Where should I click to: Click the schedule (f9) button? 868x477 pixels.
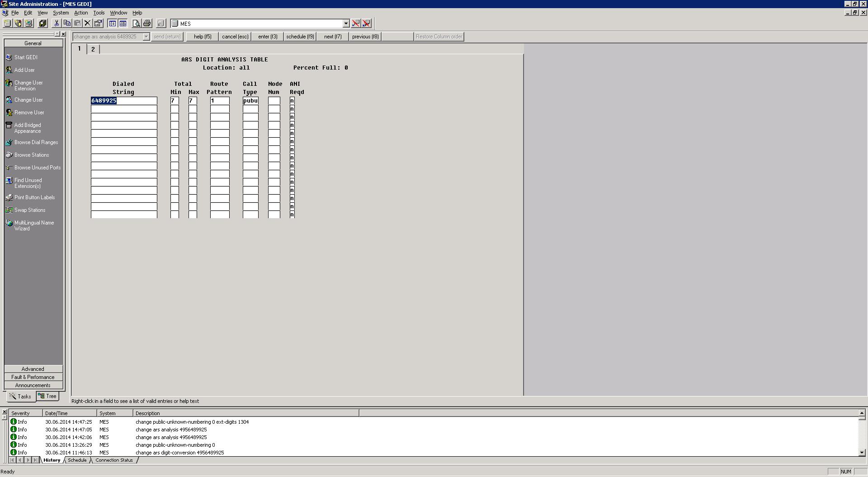tap(300, 37)
